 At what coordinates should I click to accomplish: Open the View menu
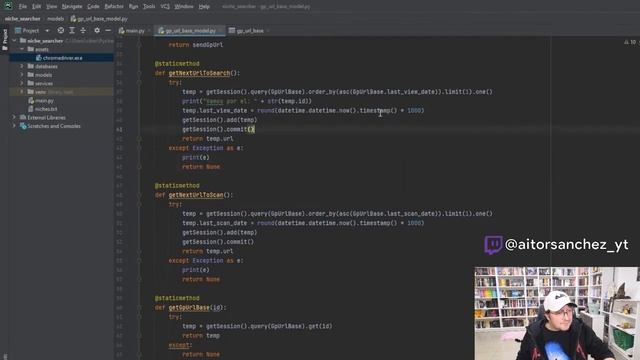pyautogui.click(x=51, y=7)
